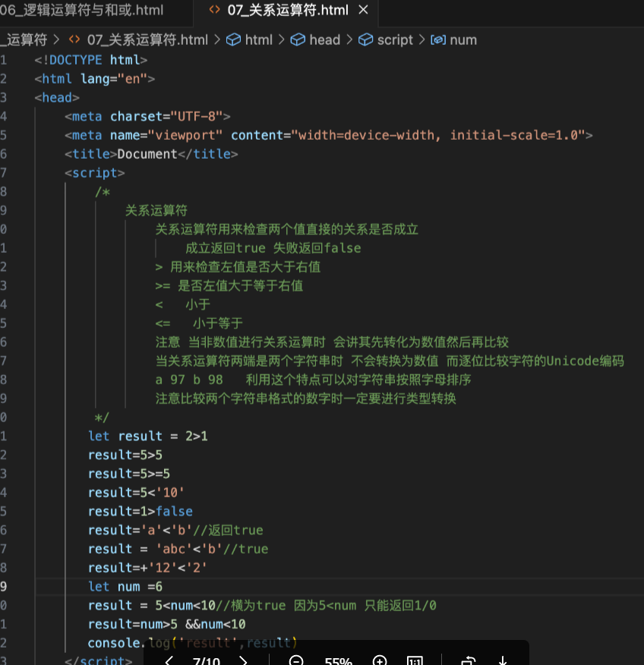Open the num variable breadcrumb
The width and height of the screenshot is (644, 665).
(462, 40)
